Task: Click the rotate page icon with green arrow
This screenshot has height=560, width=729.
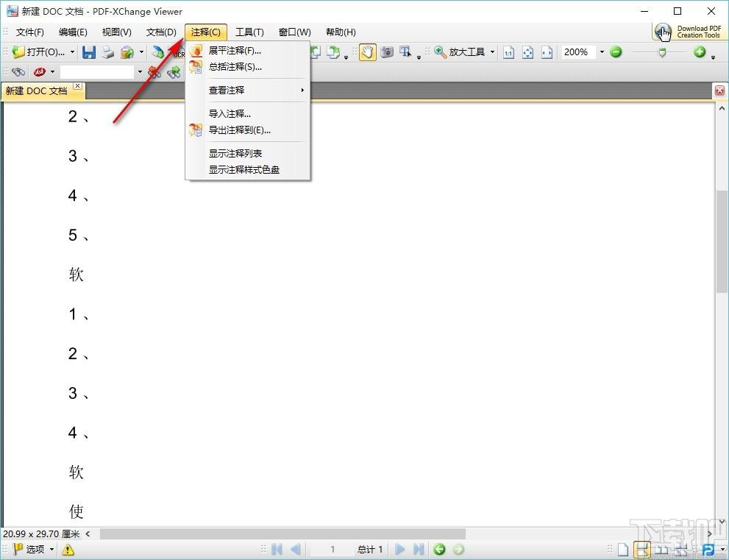Action: click(333, 52)
